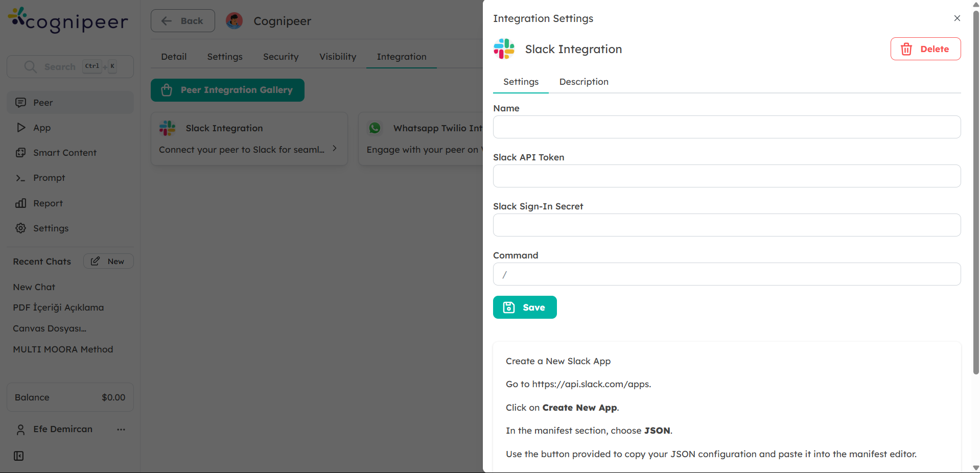Click the Cognipeer logo in sidebar
The image size is (980, 473).
(x=68, y=20)
